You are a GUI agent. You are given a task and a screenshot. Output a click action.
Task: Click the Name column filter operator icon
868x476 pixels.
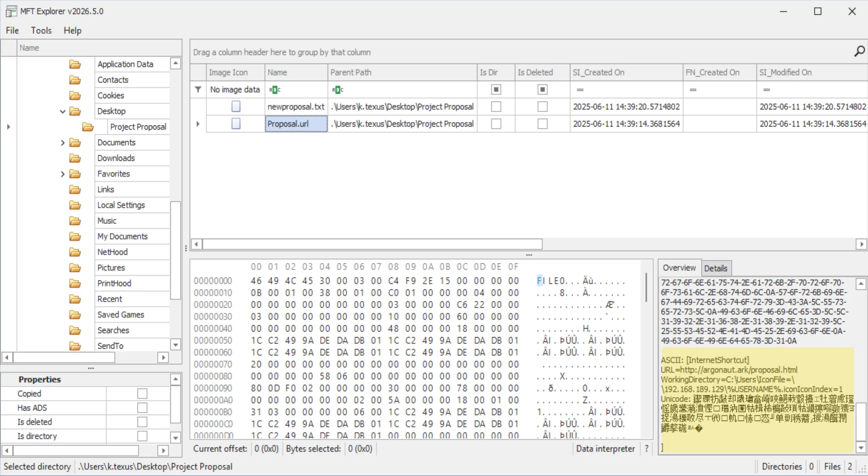pyautogui.click(x=275, y=90)
